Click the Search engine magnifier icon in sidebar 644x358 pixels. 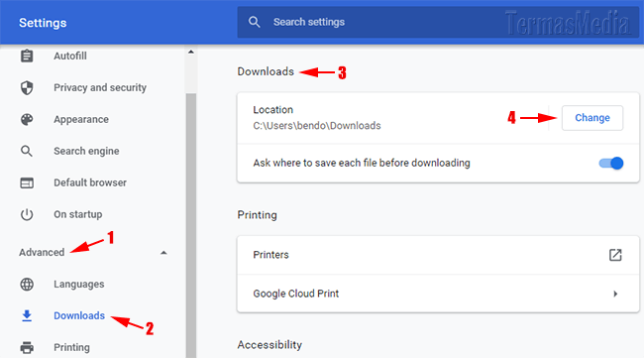coord(27,151)
